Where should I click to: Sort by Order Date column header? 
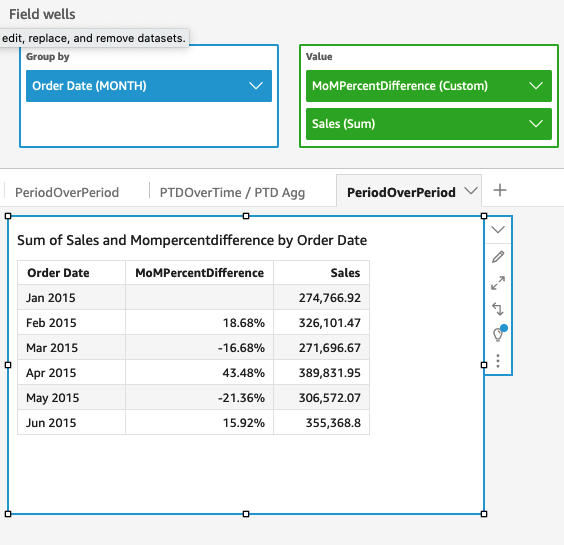coord(58,273)
